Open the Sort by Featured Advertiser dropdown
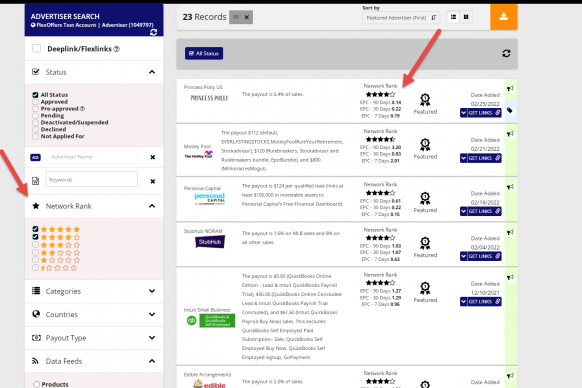 tap(401, 18)
